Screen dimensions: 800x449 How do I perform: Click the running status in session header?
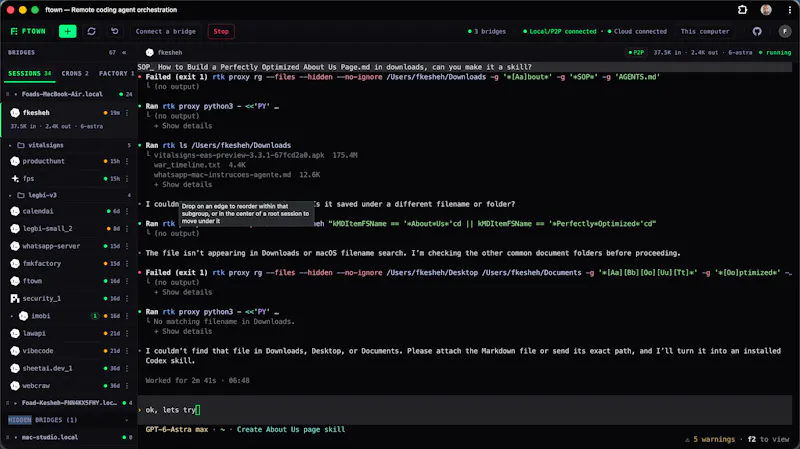pos(774,53)
